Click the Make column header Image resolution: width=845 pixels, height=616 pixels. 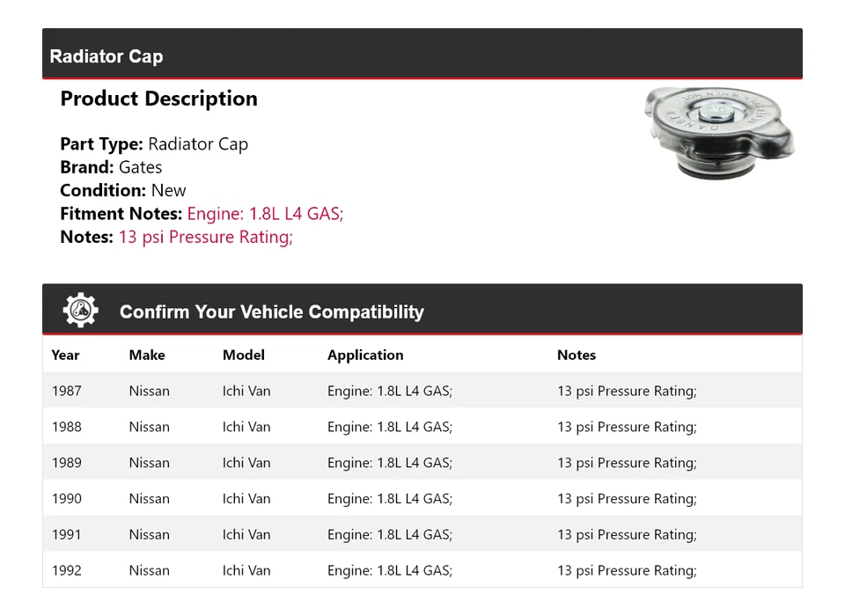pos(147,355)
